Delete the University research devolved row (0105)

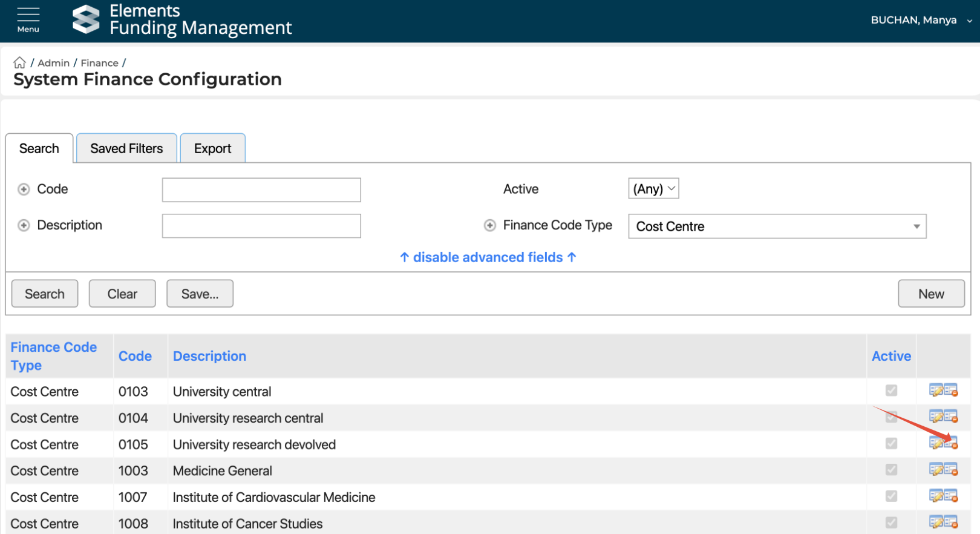tap(951, 443)
